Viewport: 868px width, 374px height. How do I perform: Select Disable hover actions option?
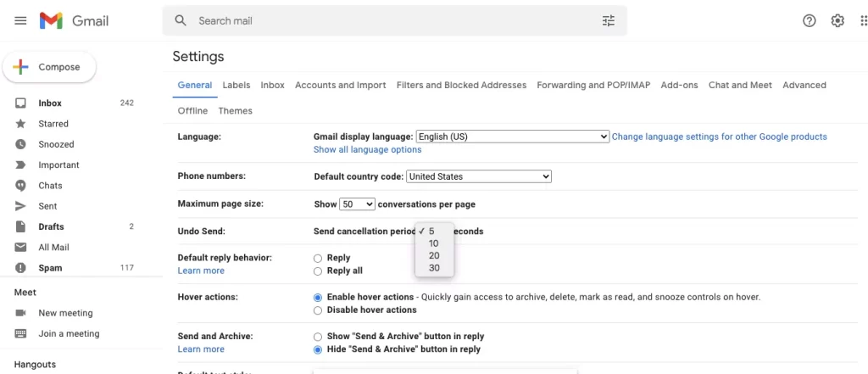[x=318, y=310]
